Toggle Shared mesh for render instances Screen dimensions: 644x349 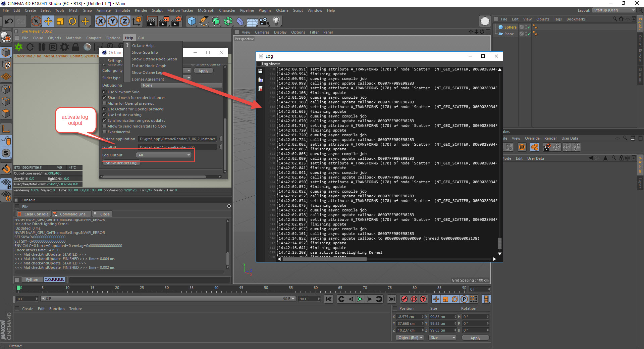click(104, 98)
